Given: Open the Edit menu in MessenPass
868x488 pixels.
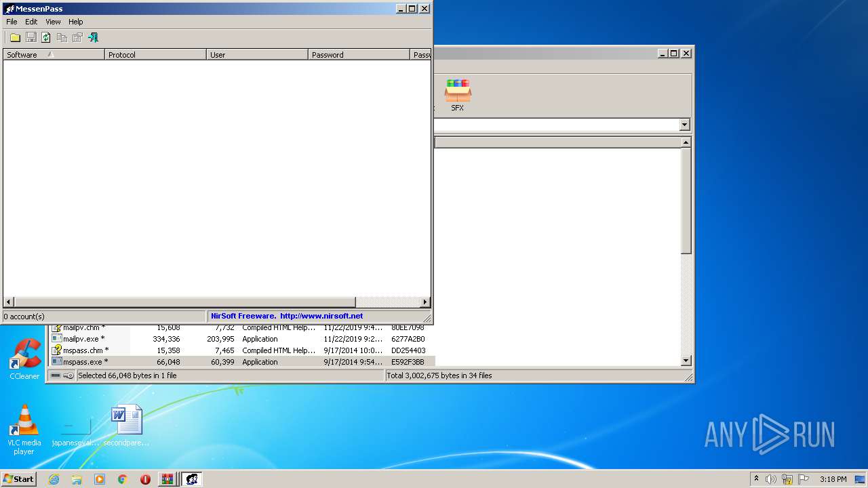Looking at the screenshot, I should [31, 22].
